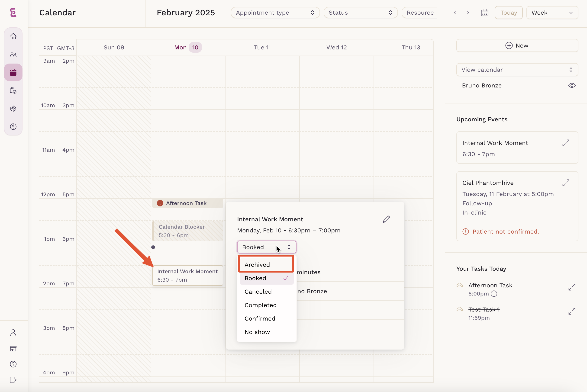The width and height of the screenshot is (587, 392).
Task: Select No show status option
Action: click(x=267, y=332)
